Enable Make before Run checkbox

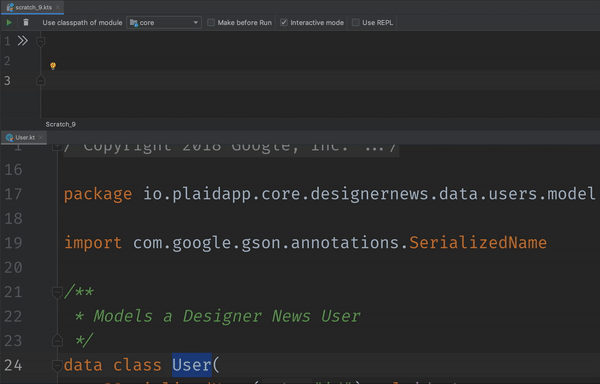point(210,23)
